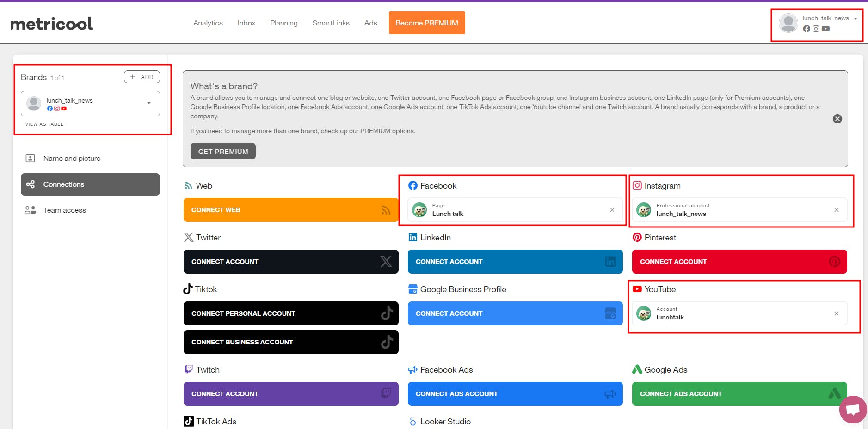Connect a Twitter account
Image resolution: width=868 pixels, height=429 pixels.
[291, 262]
